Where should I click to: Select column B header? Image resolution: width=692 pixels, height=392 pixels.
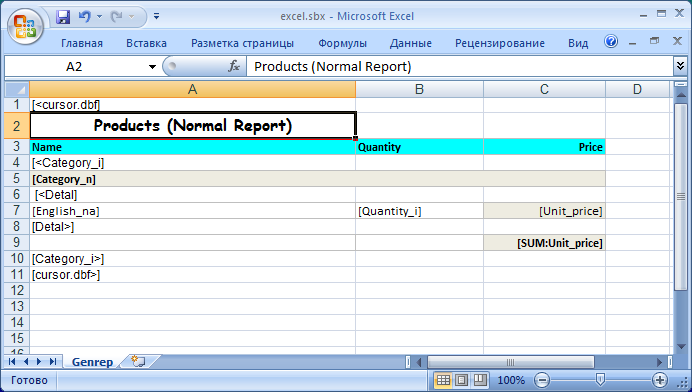tap(419, 89)
